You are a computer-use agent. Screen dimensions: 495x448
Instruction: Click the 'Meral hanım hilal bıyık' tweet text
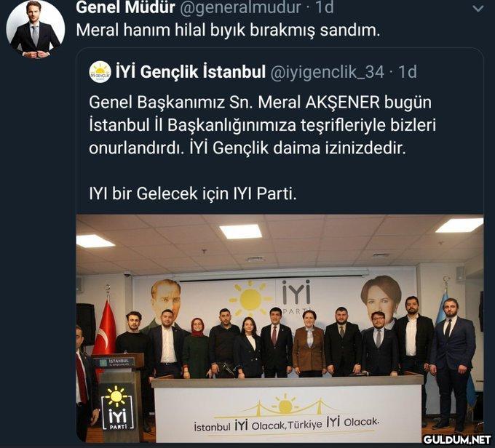coord(228,31)
